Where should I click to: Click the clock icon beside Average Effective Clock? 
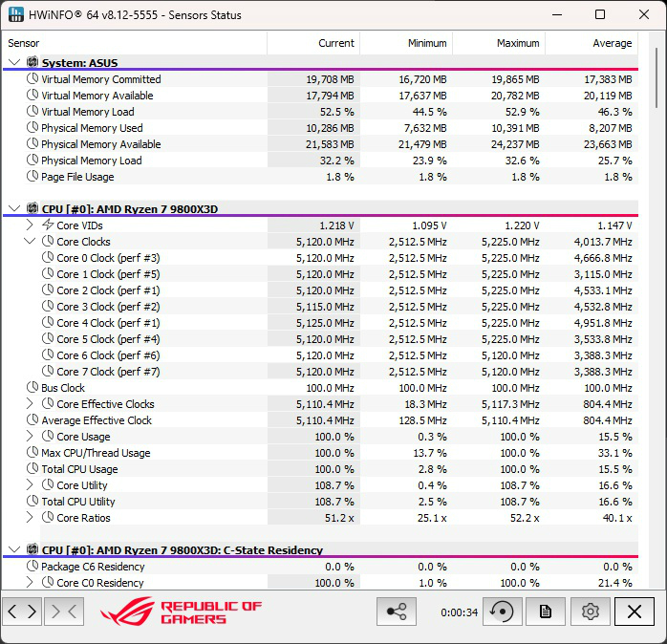pyautogui.click(x=32, y=419)
